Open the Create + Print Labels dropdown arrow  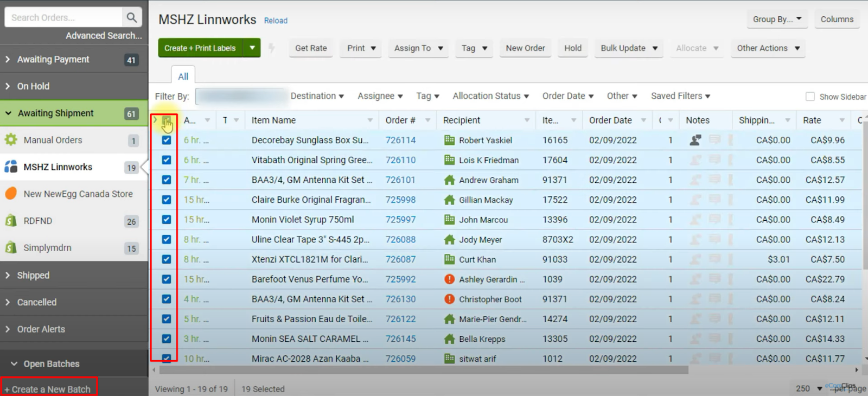(252, 48)
